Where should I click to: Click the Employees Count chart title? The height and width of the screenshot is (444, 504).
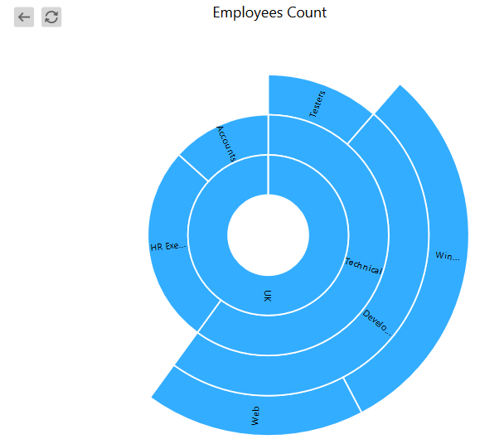(x=269, y=12)
